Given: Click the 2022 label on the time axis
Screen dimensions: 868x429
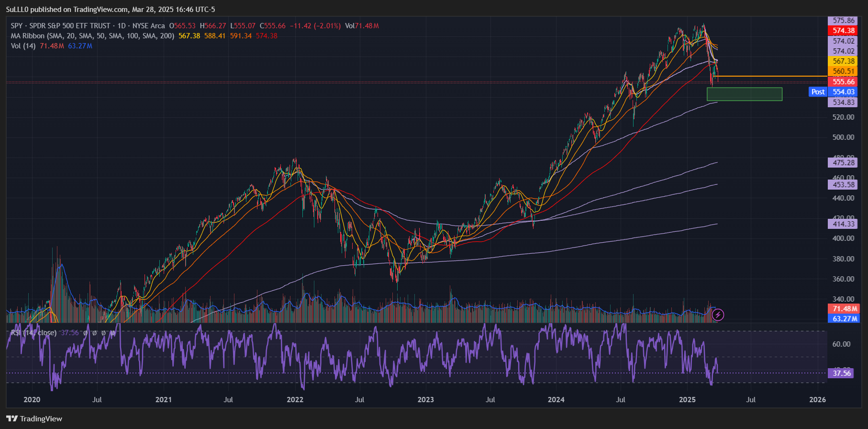Looking at the screenshot, I should [295, 399].
